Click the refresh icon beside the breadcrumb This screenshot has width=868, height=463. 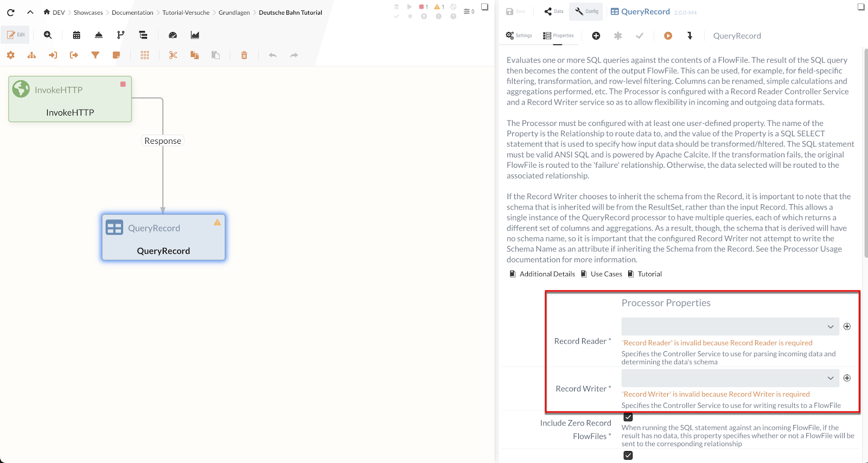(x=11, y=12)
